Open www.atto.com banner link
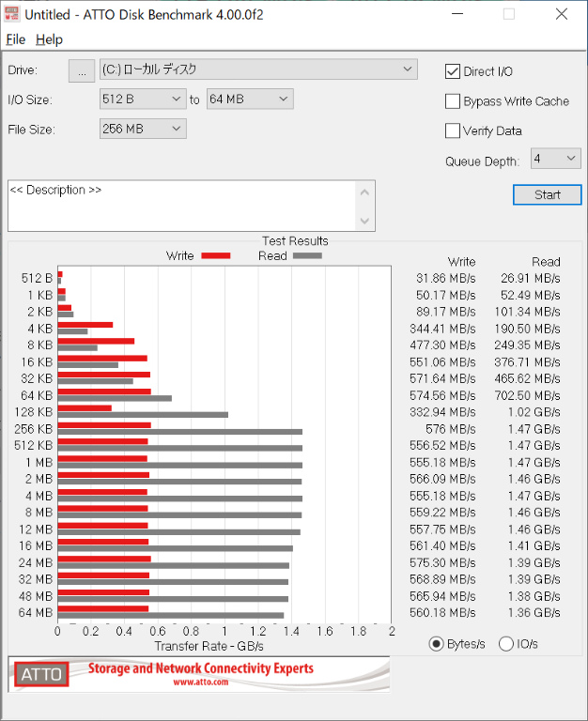This screenshot has height=721, width=588. [201, 682]
